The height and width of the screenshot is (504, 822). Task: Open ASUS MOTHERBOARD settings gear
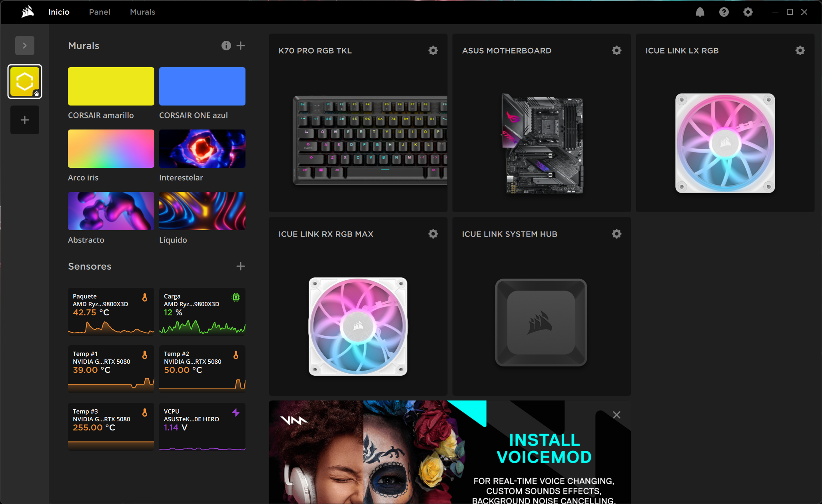[616, 50]
